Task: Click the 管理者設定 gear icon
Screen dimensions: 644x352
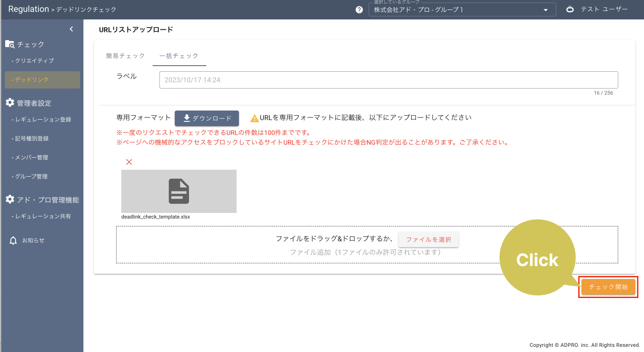Action: pyautogui.click(x=10, y=102)
